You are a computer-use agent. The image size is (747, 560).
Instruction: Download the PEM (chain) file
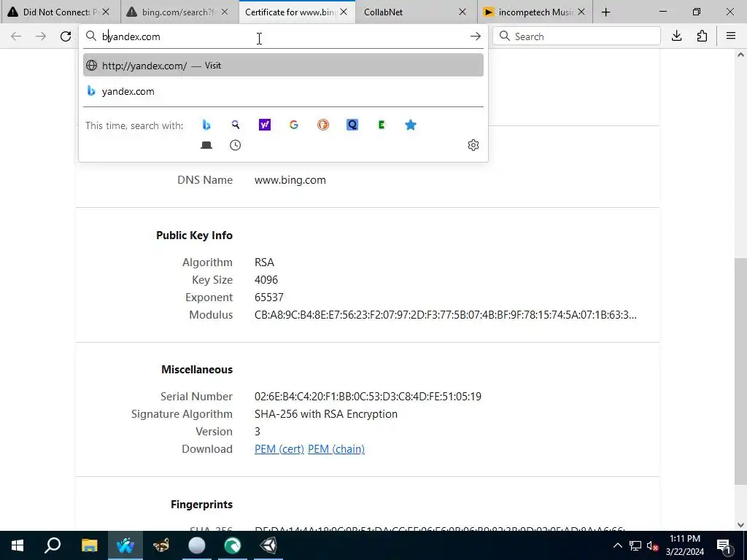coord(336,449)
